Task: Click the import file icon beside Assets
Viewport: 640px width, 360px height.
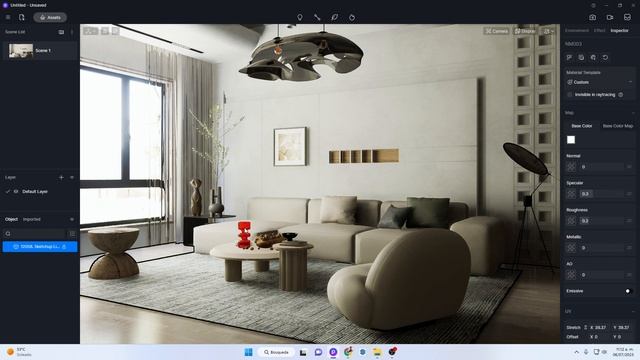Action: click(21, 17)
